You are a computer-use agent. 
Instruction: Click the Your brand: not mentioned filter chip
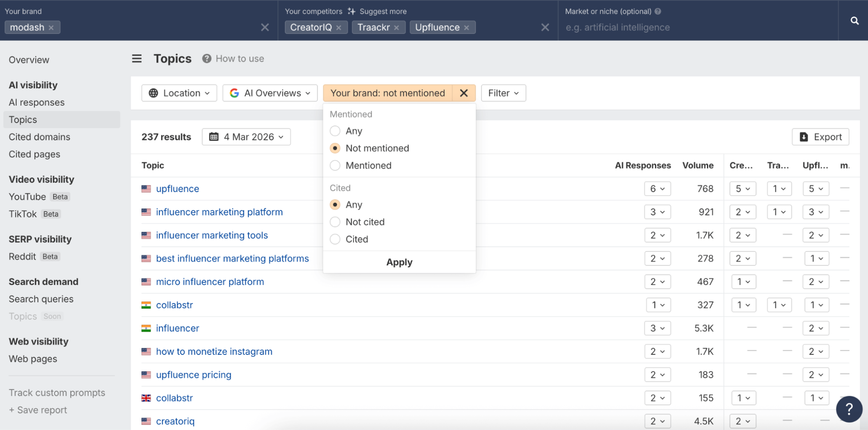[388, 93]
